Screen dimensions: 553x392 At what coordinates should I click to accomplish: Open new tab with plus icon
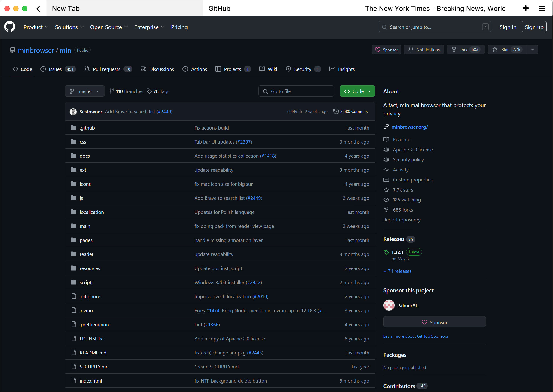[526, 9]
